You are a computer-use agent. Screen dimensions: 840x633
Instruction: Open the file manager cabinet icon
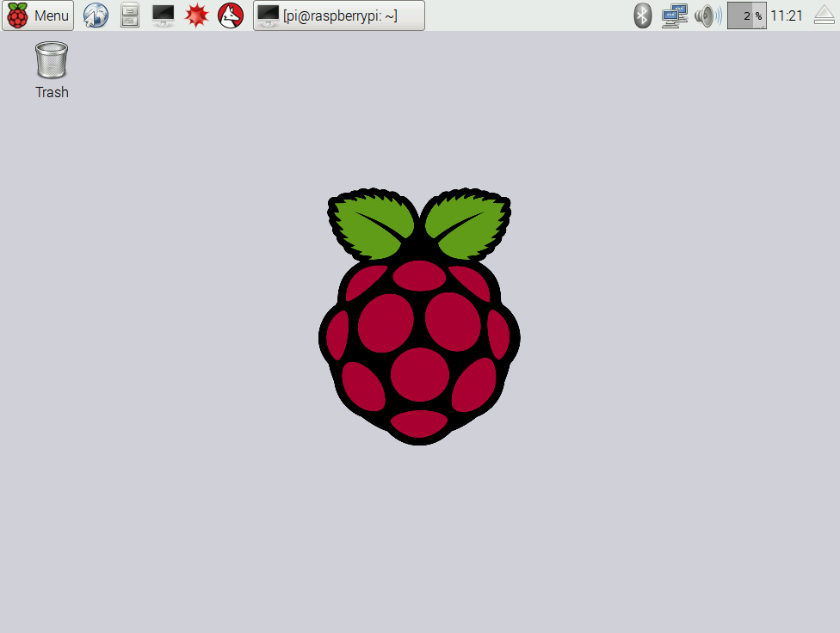pyautogui.click(x=130, y=15)
